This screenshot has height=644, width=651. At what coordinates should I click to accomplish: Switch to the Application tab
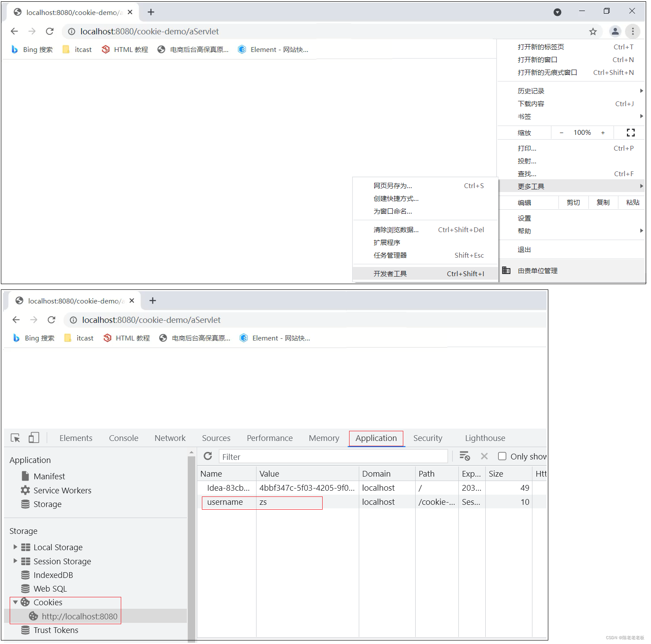pyautogui.click(x=376, y=438)
